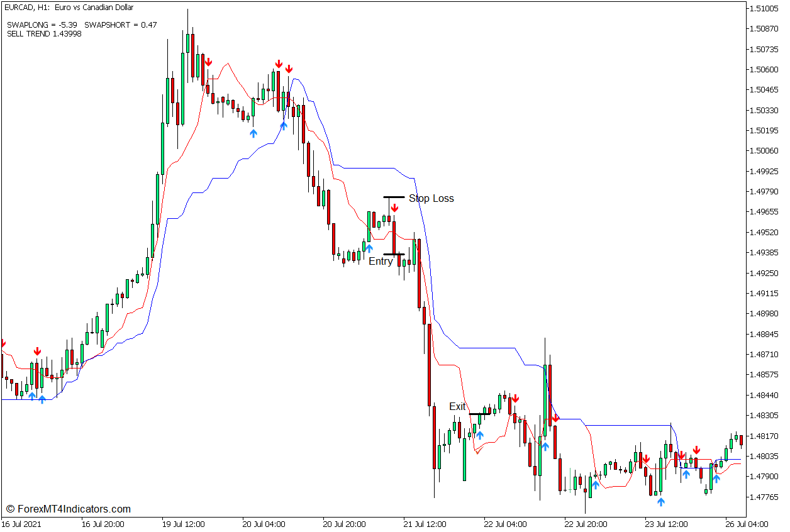The width and height of the screenshot is (790, 532).
Task: Click the Exit text label
Action: click(457, 407)
